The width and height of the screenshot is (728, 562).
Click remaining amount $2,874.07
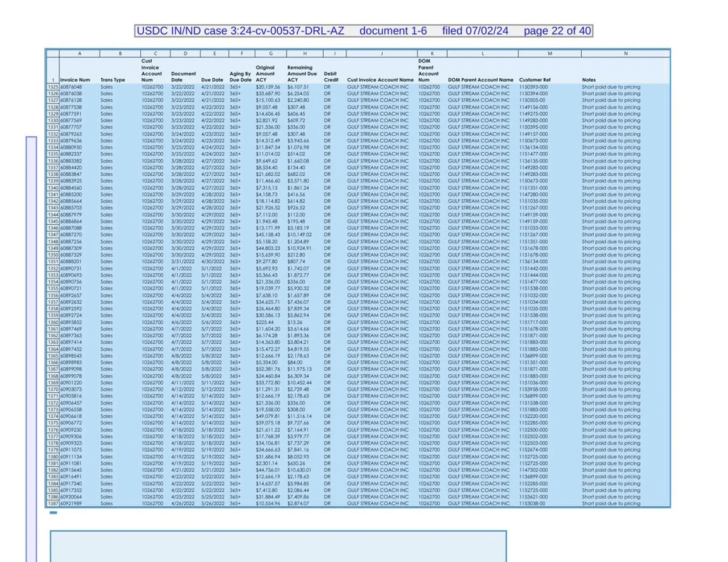coord(298,503)
